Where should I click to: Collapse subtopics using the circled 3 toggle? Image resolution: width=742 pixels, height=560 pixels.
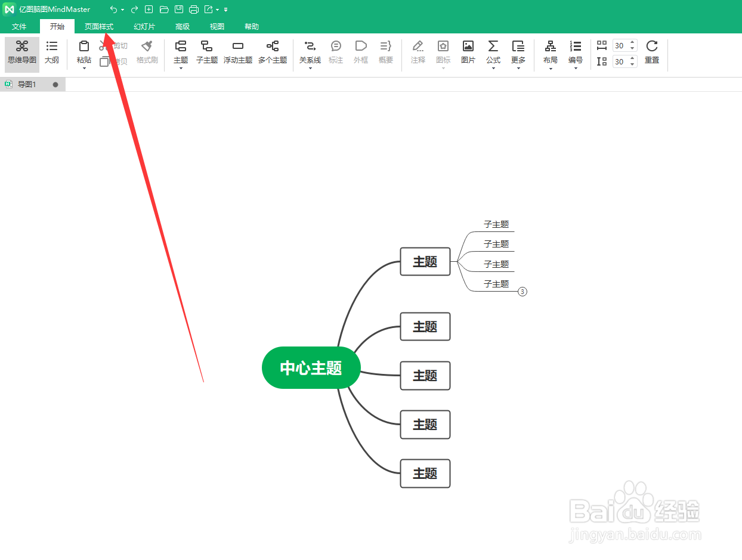pos(523,292)
